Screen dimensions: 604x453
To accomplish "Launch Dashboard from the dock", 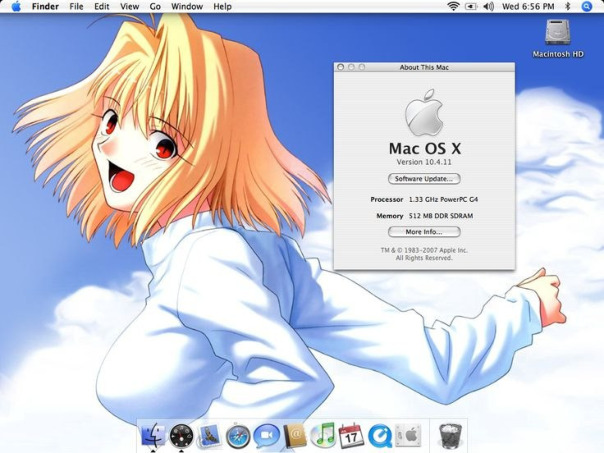I will coord(181,435).
